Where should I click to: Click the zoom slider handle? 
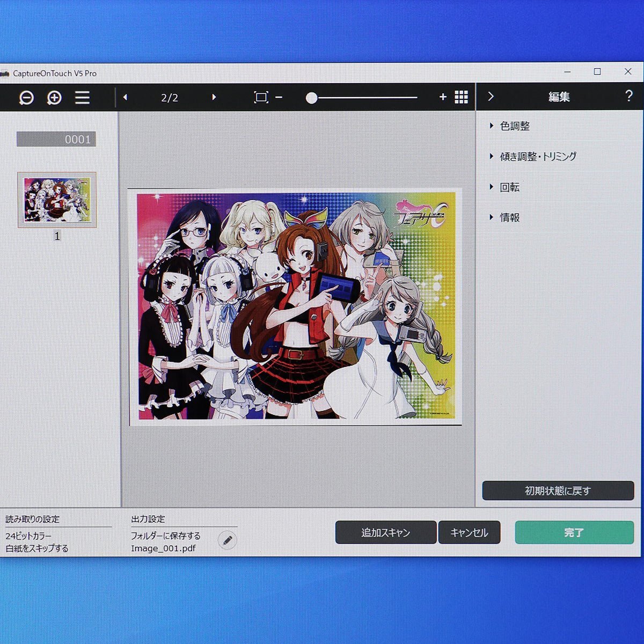pyautogui.click(x=311, y=98)
